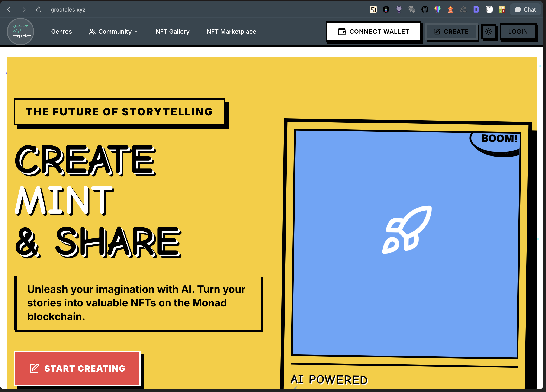The image size is (546, 392).
Task: Click the rocket illustration in the blue panel
Action: pyautogui.click(x=407, y=230)
